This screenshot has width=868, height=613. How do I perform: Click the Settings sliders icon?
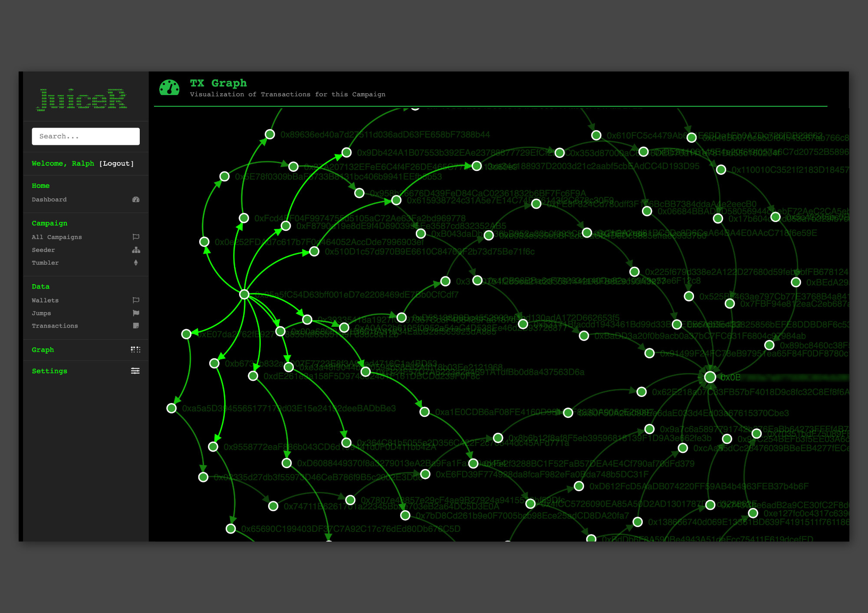tap(135, 371)
